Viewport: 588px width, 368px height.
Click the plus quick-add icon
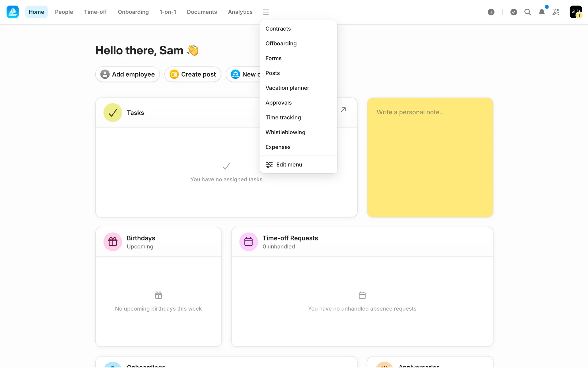[491, 12]
